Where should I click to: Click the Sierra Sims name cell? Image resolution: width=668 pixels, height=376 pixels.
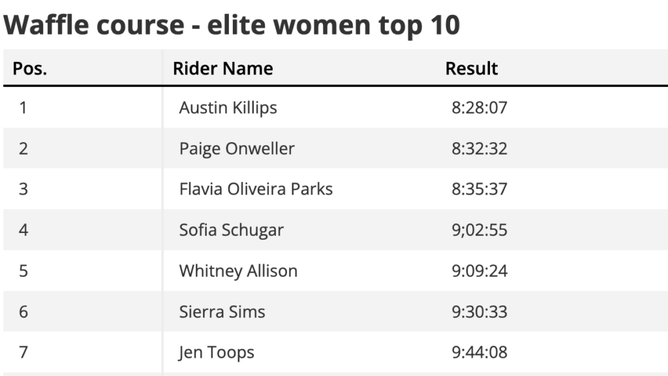point(222,312)
